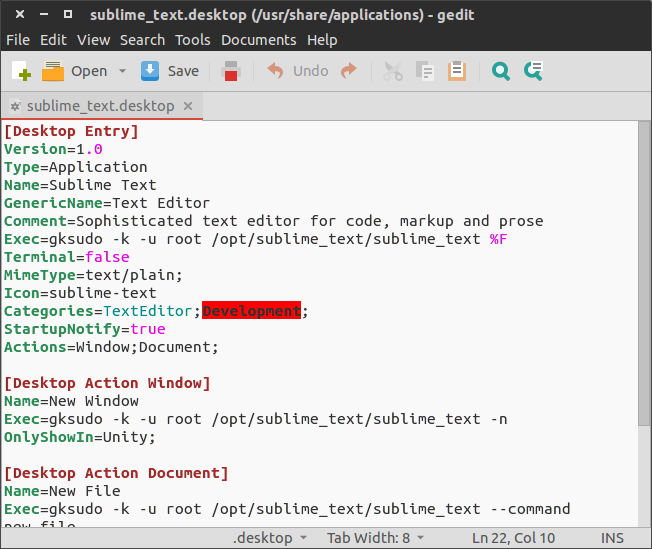Click the Comment=Sophisticated text editor line

click(x=274, y=221)
